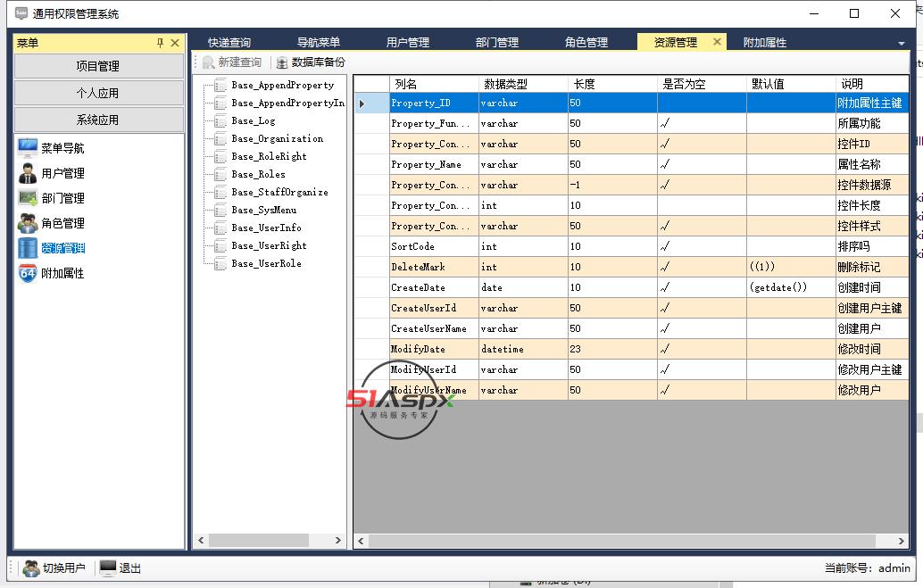
Task: Click the 资源管理 database icon
Action: click(28, 248)
